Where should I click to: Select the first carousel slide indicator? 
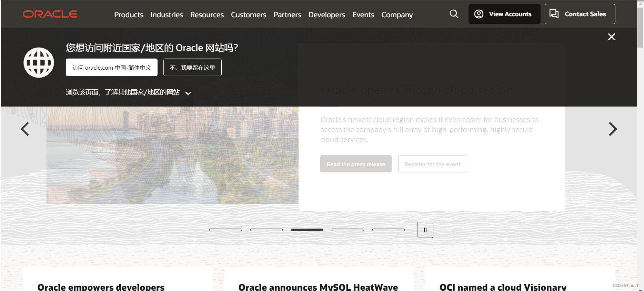(x=225, y=230)
